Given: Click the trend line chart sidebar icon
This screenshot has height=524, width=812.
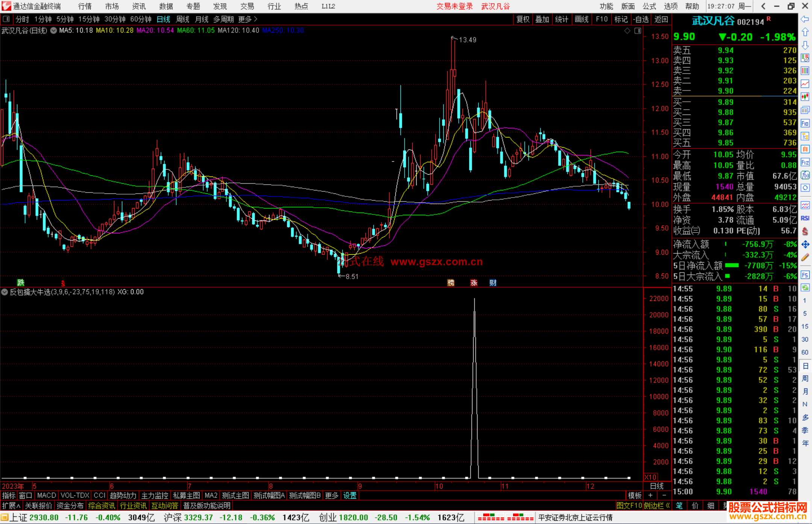Looking at the screenshot, I should point(805,84).
